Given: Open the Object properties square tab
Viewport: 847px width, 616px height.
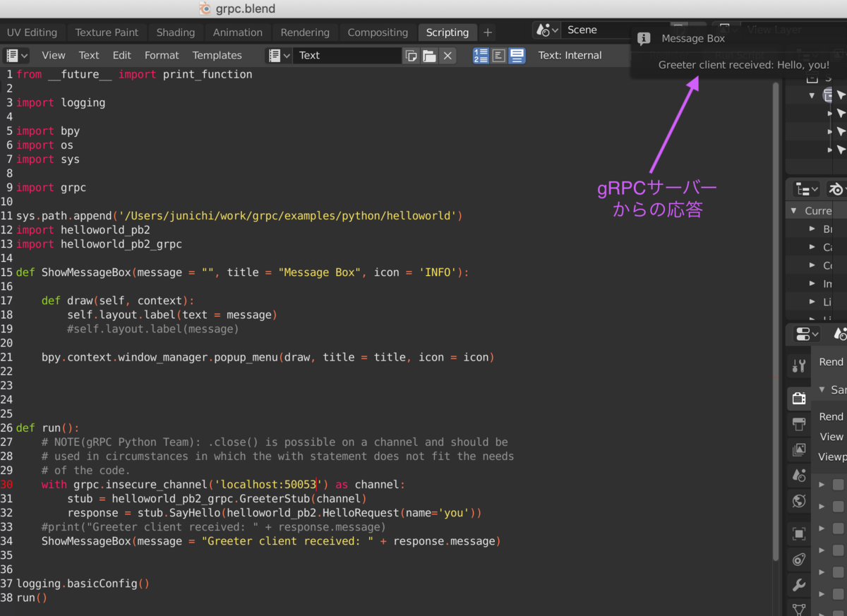Looking at the screenshot, I should [x=799, y=533].
